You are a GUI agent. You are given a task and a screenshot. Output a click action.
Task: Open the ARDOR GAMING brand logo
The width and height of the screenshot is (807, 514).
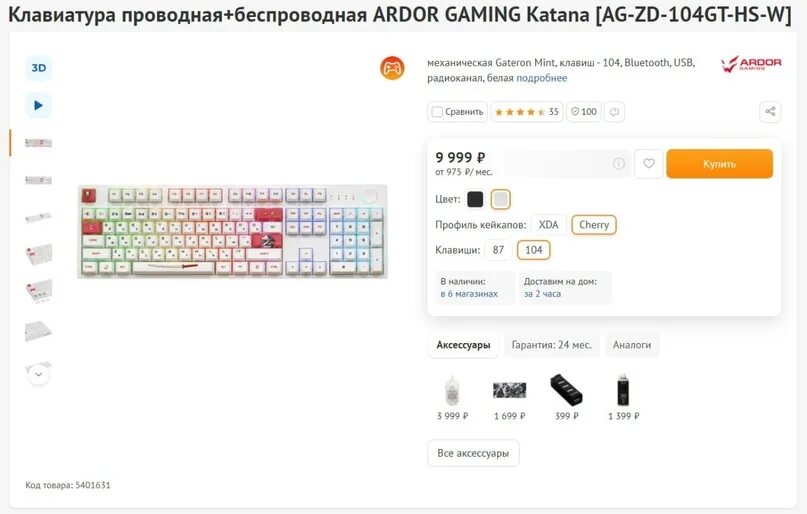[x=751, y=64]
